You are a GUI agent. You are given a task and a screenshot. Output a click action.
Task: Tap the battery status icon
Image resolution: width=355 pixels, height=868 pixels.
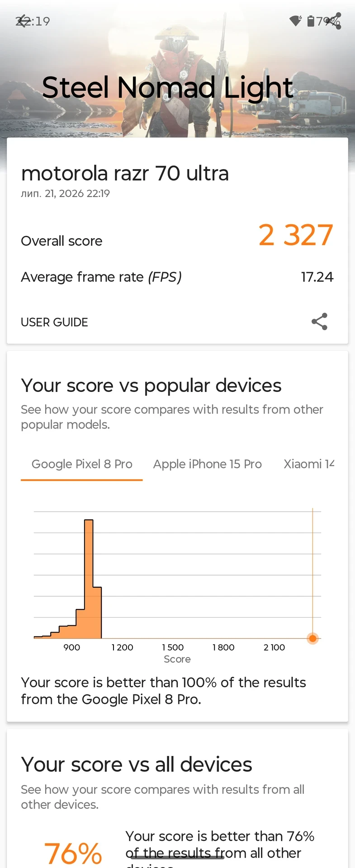[311, 21]
